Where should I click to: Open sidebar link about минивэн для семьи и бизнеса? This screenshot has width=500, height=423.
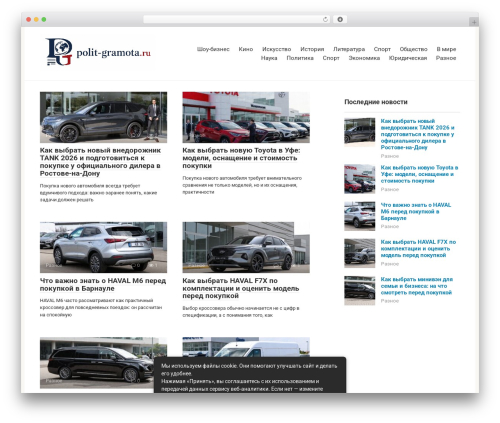pos(417,286)
